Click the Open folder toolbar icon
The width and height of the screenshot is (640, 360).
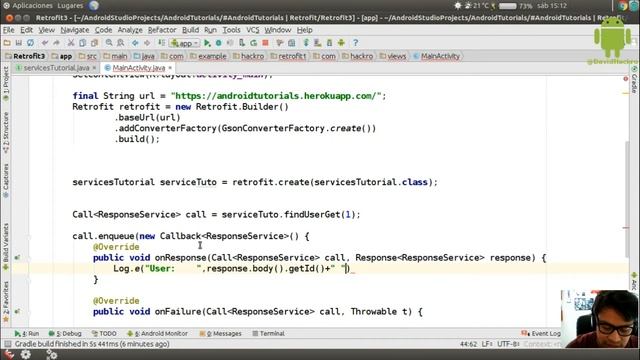click(7, 43)
